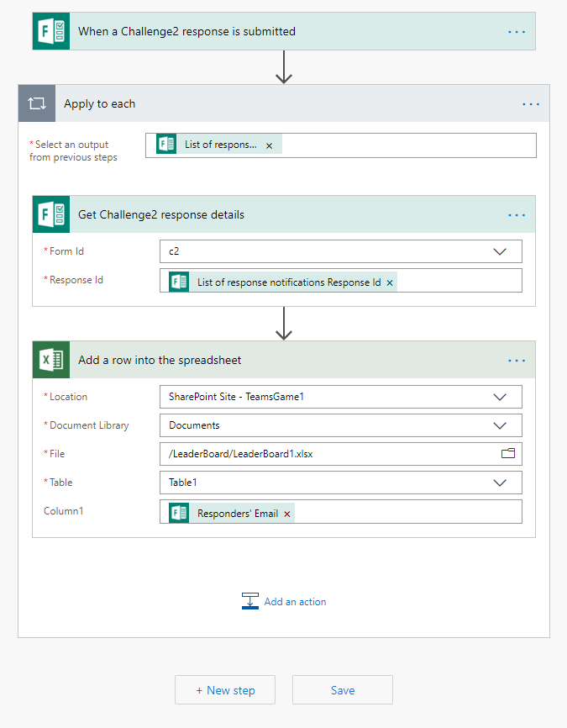The width and height of the screenshot is (567, 728).
Task: Open the trigger card's ellipsis menu
Action: pyautogui.click(x=517, y=32)
